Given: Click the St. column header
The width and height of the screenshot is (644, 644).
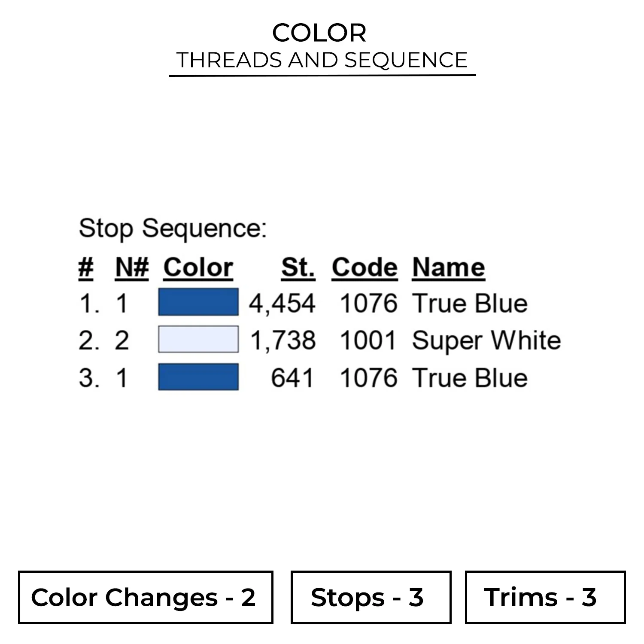Looking at the screenshot, I should 298,267.
